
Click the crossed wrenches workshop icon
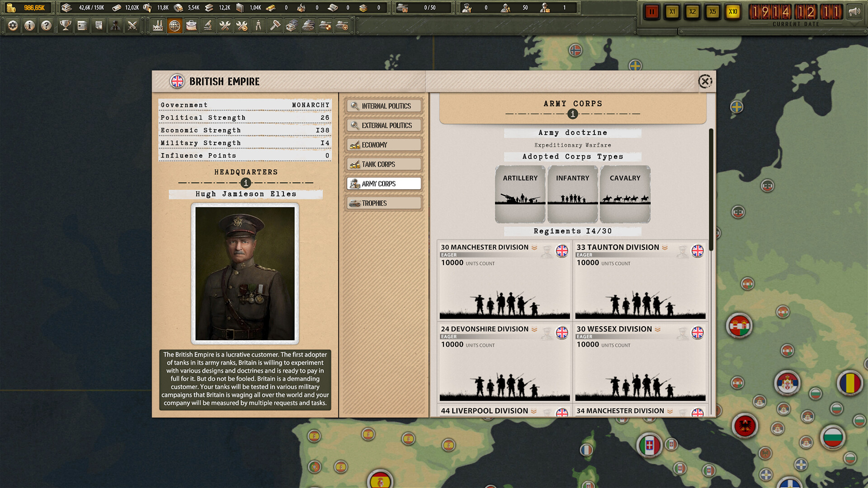[x=225, y=26]
